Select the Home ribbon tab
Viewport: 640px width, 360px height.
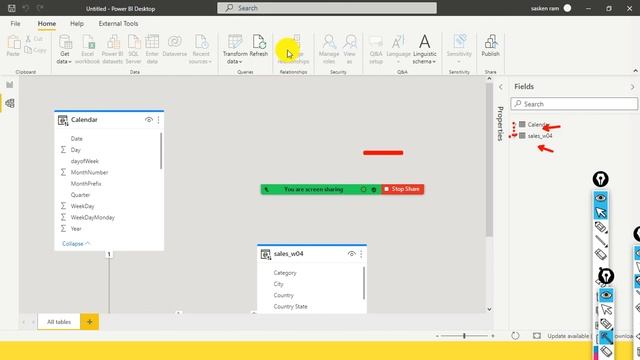tap(47, 24)
